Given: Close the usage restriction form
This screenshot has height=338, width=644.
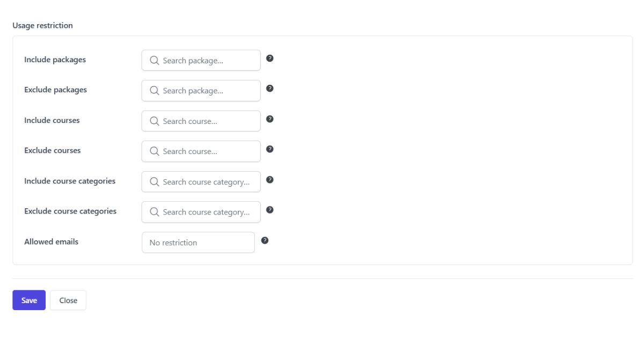Looking at the screenshot, I should 68,300.
